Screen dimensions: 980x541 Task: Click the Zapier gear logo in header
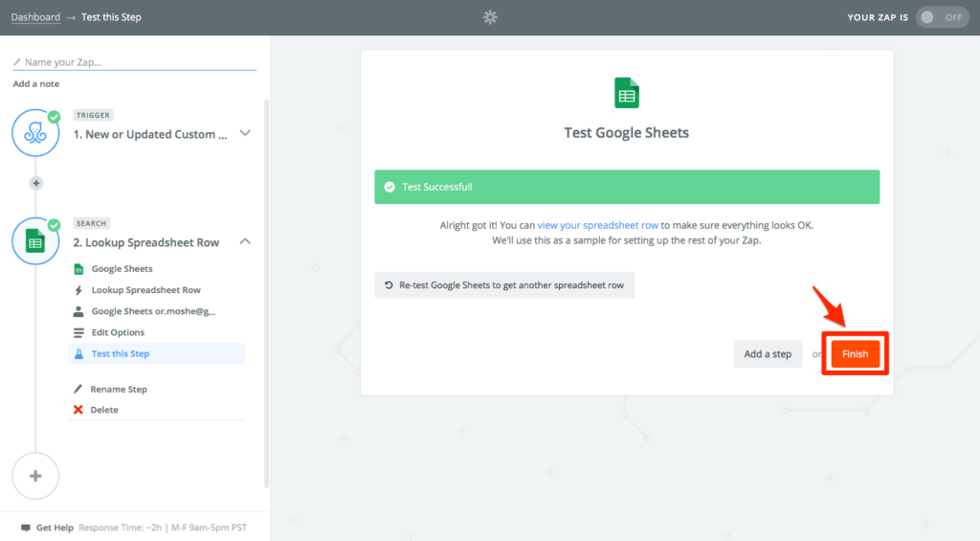tap(490, 17)
